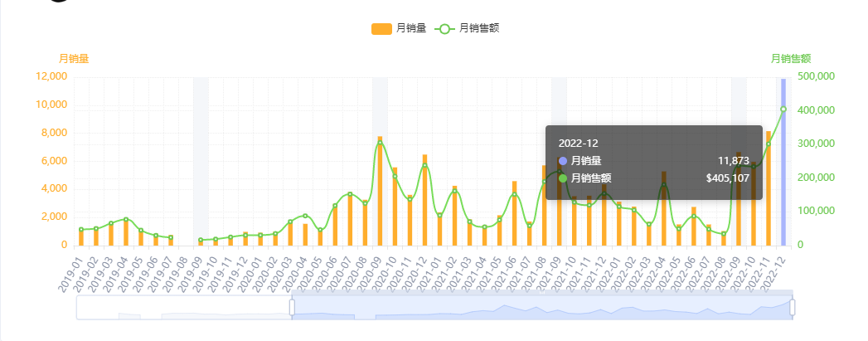Click the 10,000 left axis label
868x341 pixels.
click(x=51, y=105)
